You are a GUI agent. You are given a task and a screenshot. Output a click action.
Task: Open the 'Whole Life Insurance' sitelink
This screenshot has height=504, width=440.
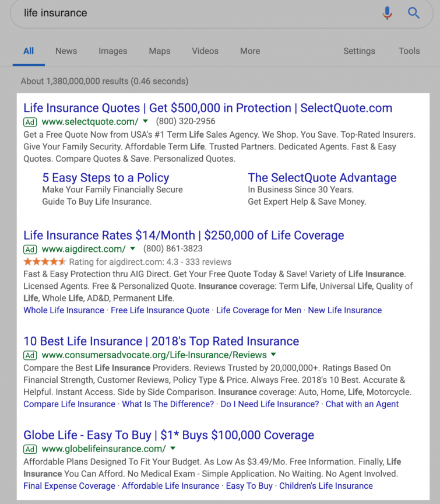point(64,310)
